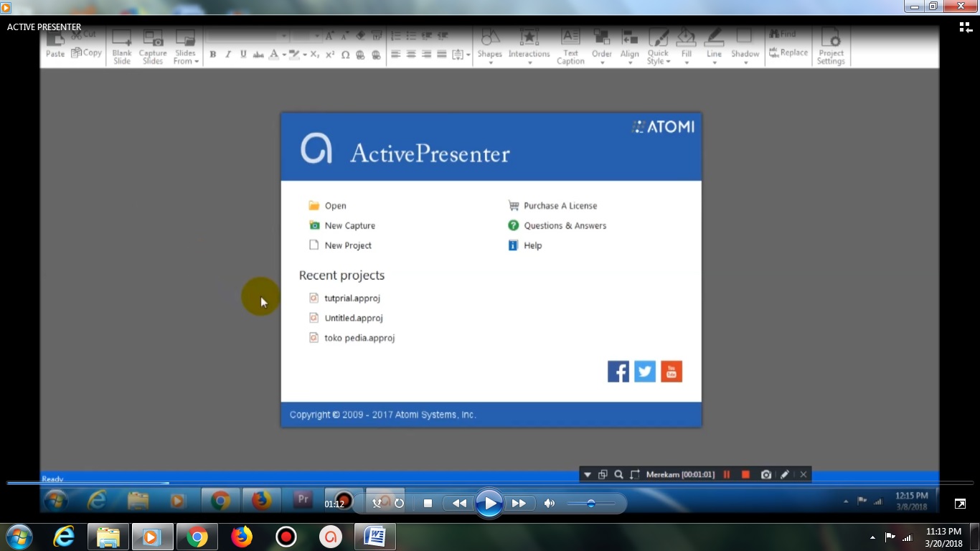980x551 pixels.
Task: Stop recording with the red square icon
Action: click(745, 474)
